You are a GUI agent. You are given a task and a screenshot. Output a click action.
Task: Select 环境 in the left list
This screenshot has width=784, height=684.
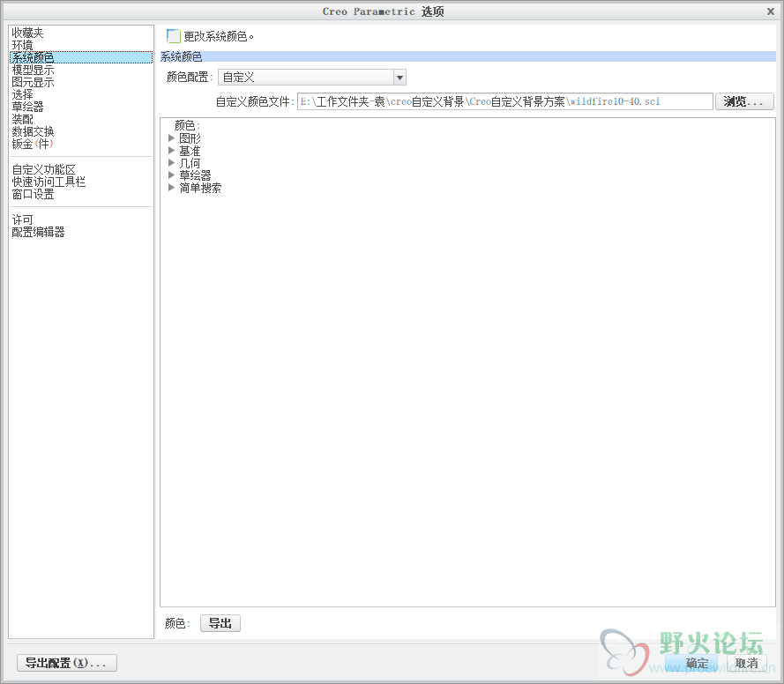(x=22, y=45)
